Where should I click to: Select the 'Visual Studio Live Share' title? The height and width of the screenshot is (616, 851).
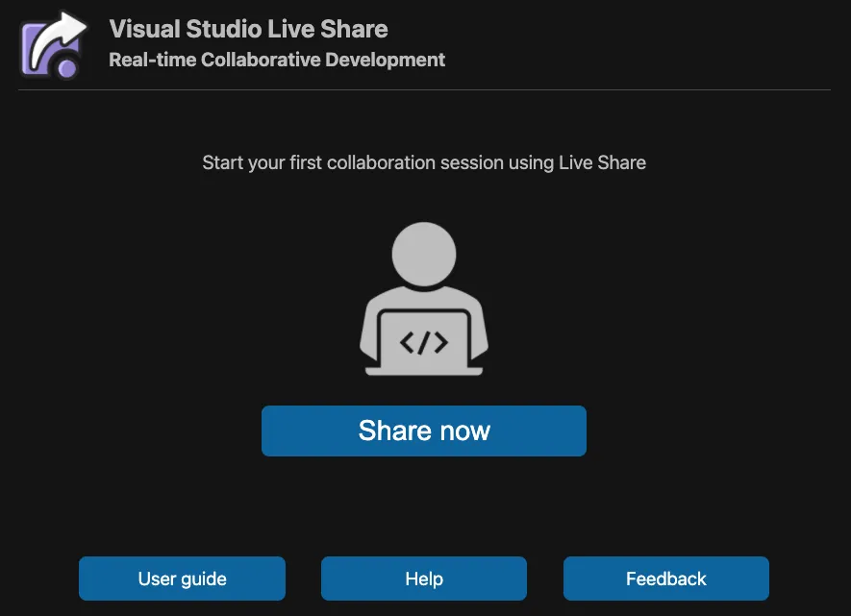point(249,29)
